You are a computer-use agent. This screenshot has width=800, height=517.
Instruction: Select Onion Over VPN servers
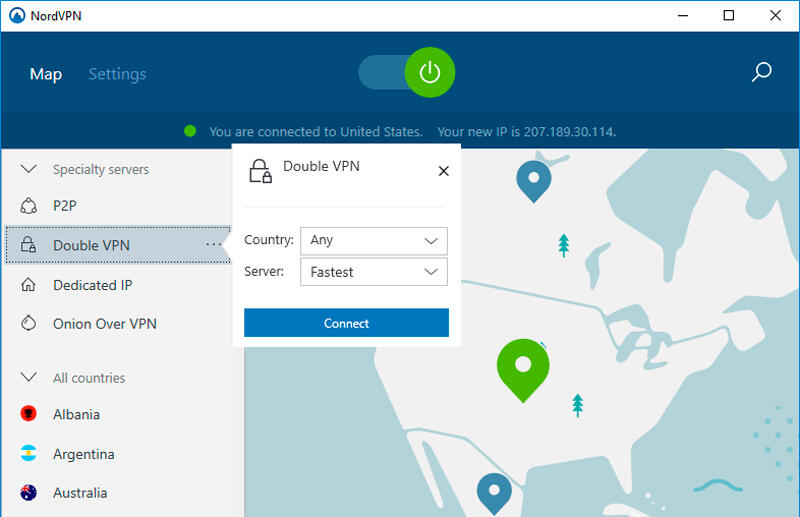[105, 324]
